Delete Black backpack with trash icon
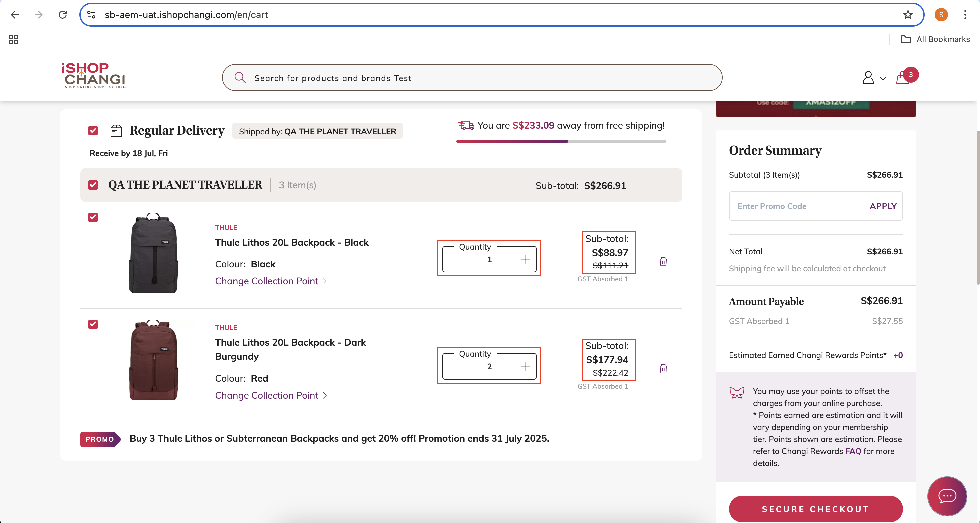Image resolution: width=980 pixels, height=523 pixels. 663,261
